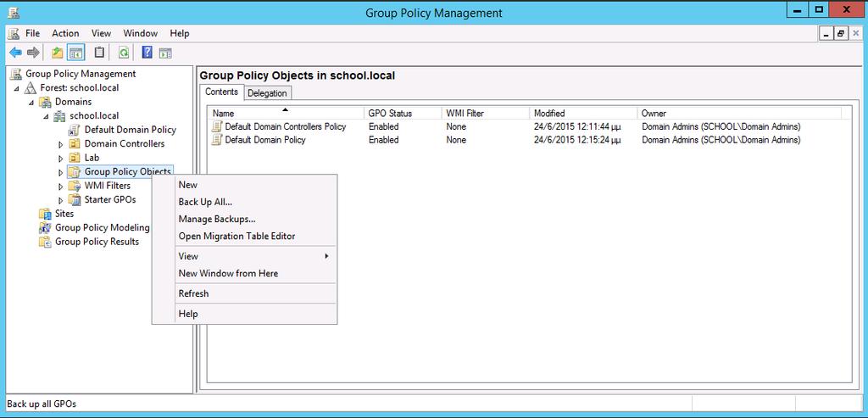Screen dimensions: 868x418
Task: Open the File menu
Action: pyautogui.click(x=33, y=33)
